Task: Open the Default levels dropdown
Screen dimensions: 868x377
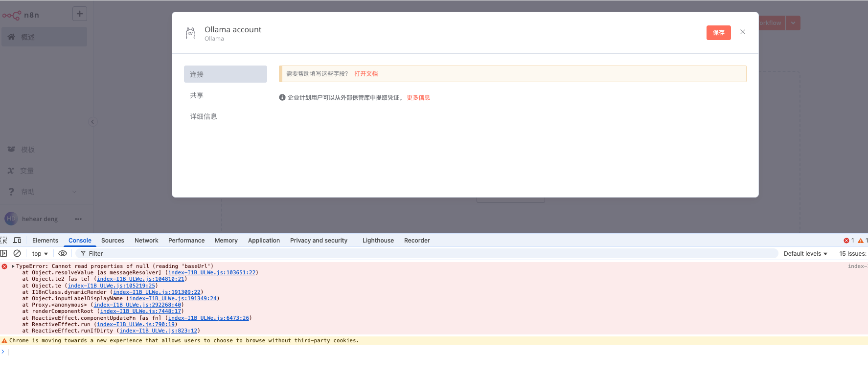Action: tap(805, 254)
